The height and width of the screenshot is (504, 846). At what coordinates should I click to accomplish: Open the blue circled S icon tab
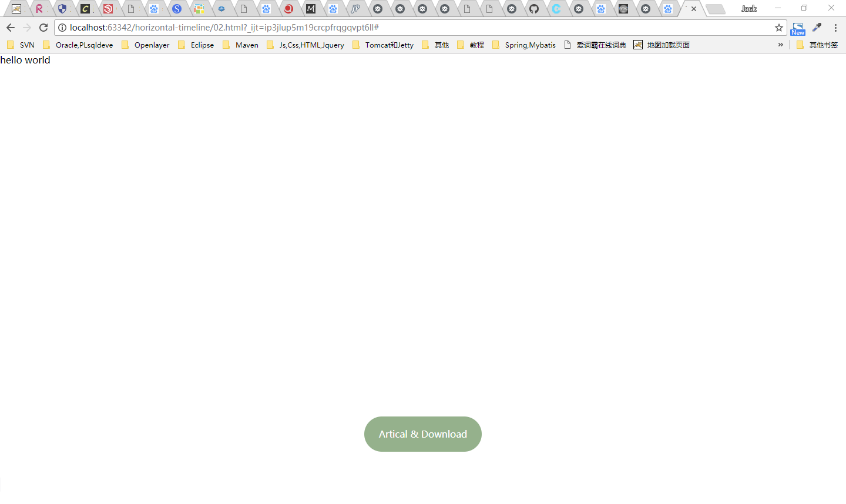(x=177, y=9)
